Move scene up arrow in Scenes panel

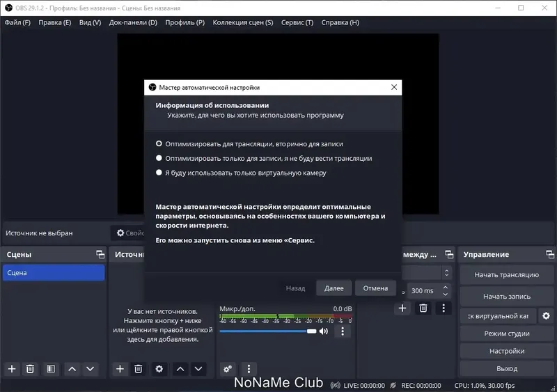tap(72, 369)
